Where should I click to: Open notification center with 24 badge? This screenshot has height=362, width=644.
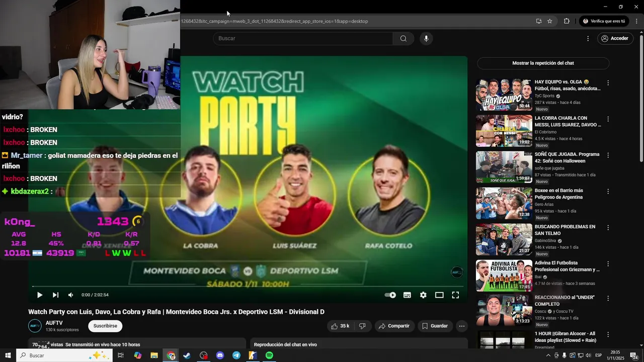[x=634, y=355]
